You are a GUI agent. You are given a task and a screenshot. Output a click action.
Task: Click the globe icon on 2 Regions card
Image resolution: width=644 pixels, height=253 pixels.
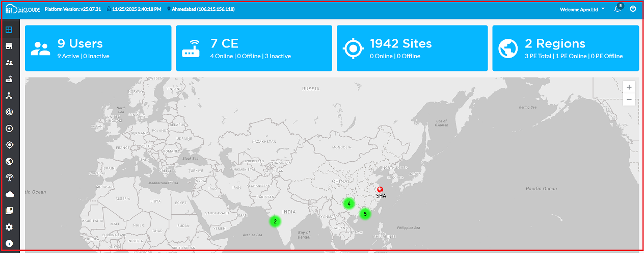tap(508, 49)
